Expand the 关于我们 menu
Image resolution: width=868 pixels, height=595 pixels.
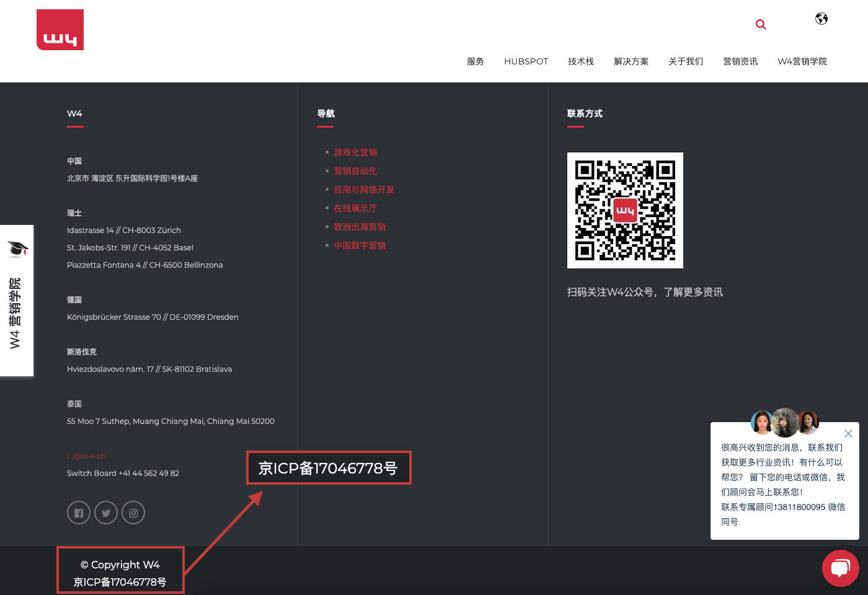685,61
